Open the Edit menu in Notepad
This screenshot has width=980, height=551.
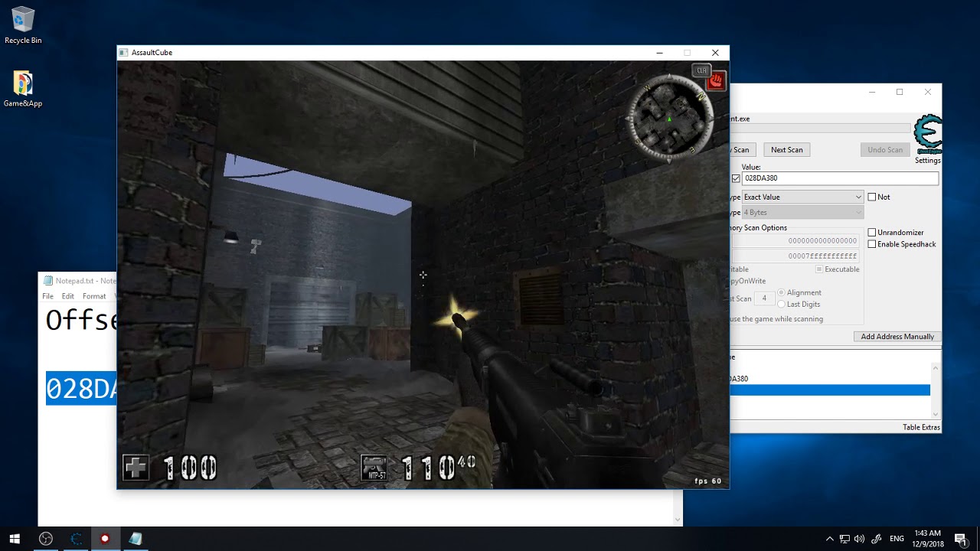68,296
